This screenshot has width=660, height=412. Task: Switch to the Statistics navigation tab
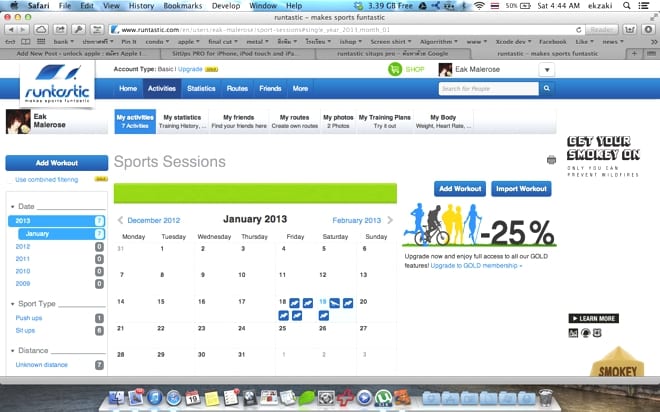tap(201, 88)
